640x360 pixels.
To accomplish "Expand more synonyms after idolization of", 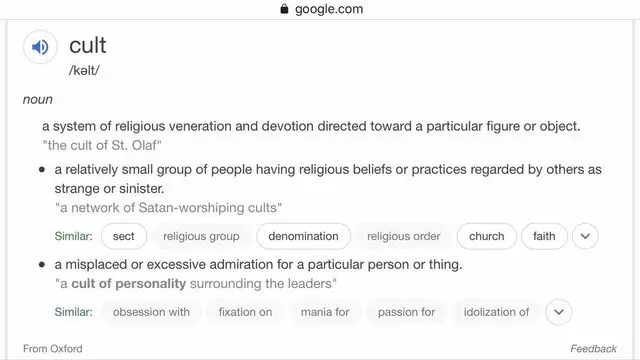I will tap(559, 312).
